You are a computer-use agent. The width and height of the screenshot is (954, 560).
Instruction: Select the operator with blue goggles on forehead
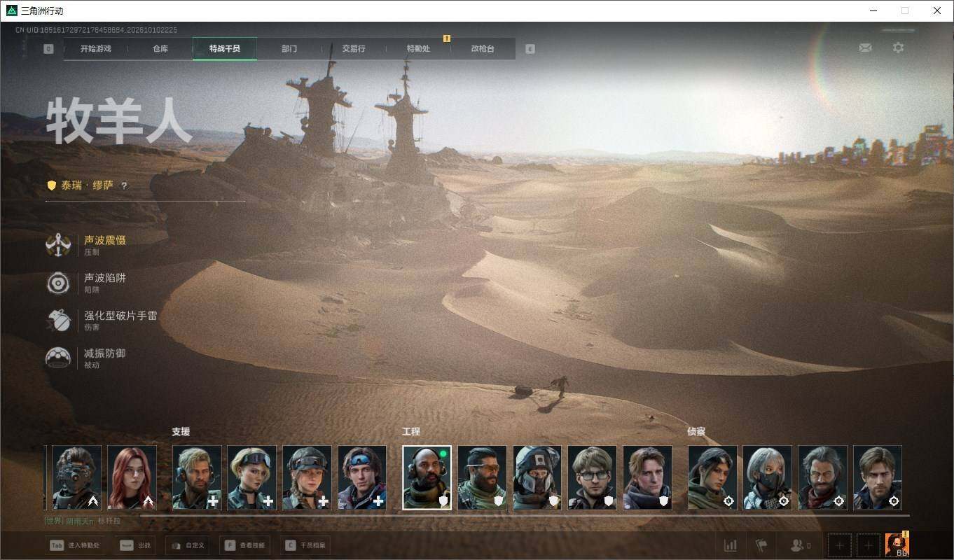pyautogui.click(x=362, y=477)
